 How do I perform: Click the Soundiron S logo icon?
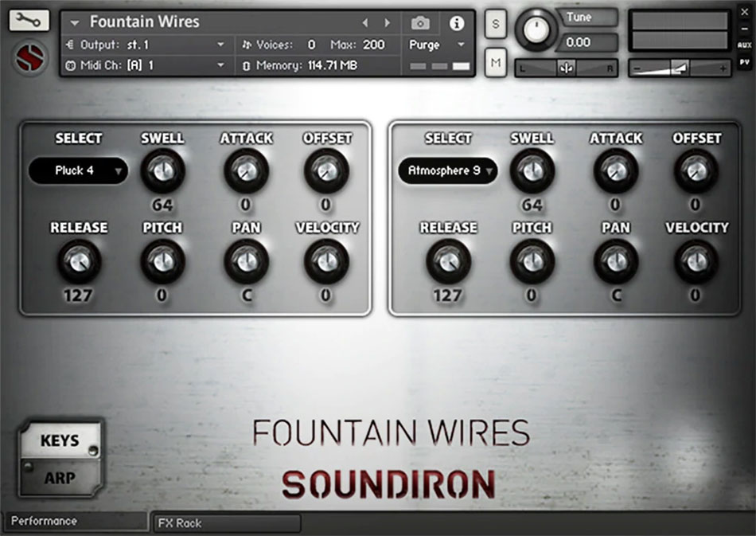[x=30, y=58]
